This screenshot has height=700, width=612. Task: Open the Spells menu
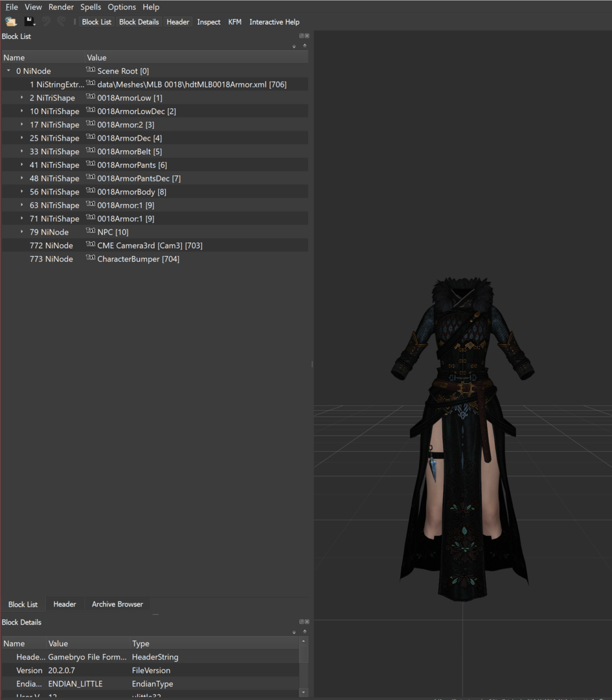tap(91, 7)
